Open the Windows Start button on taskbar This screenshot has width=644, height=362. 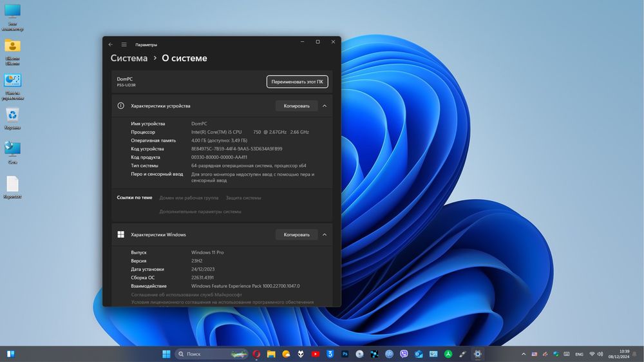pyautogui.click(x=166, y=354)
